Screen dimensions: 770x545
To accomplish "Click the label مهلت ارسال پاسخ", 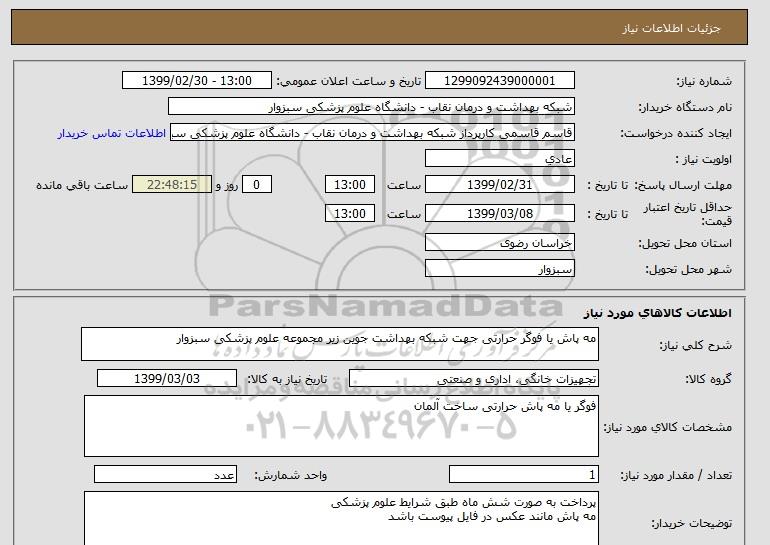I will pos(683,185).
